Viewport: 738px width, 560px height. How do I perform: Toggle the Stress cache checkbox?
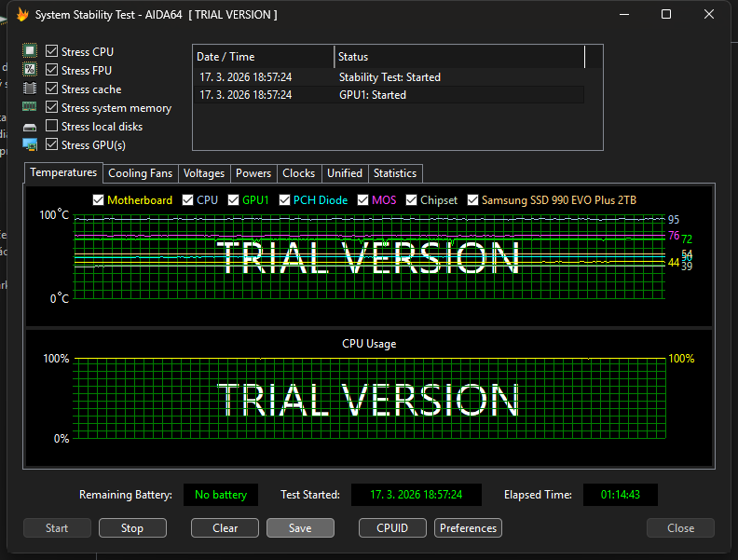pyautogui.click(x=52, y=89)
